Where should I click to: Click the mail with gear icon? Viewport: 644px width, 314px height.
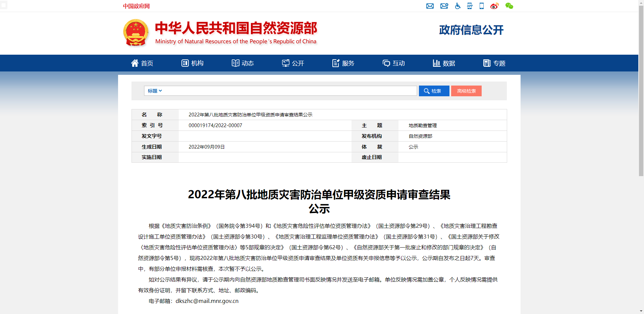pos(444,6)
